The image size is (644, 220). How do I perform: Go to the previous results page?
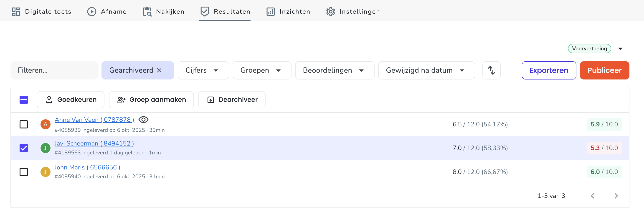pos(593,196)
